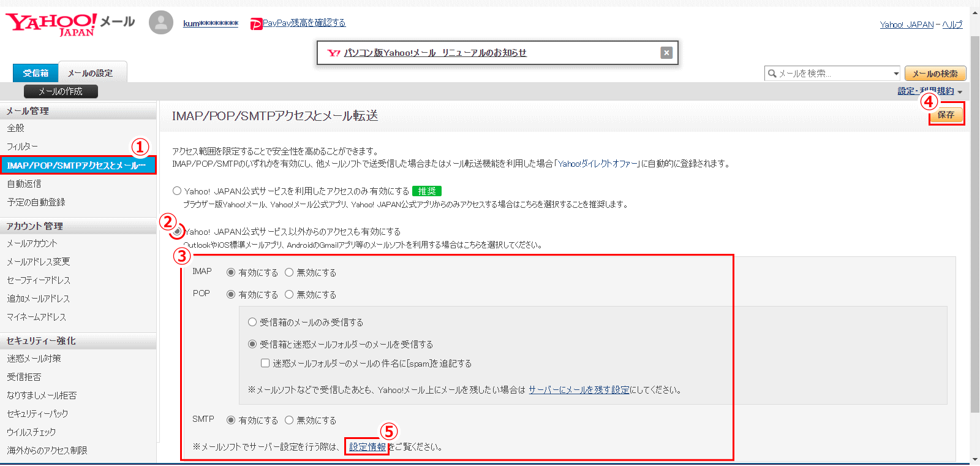Open the サーバーにメールを残す設定 link
The height and width of the screenshot is (466, 980).
click(579, 389)
